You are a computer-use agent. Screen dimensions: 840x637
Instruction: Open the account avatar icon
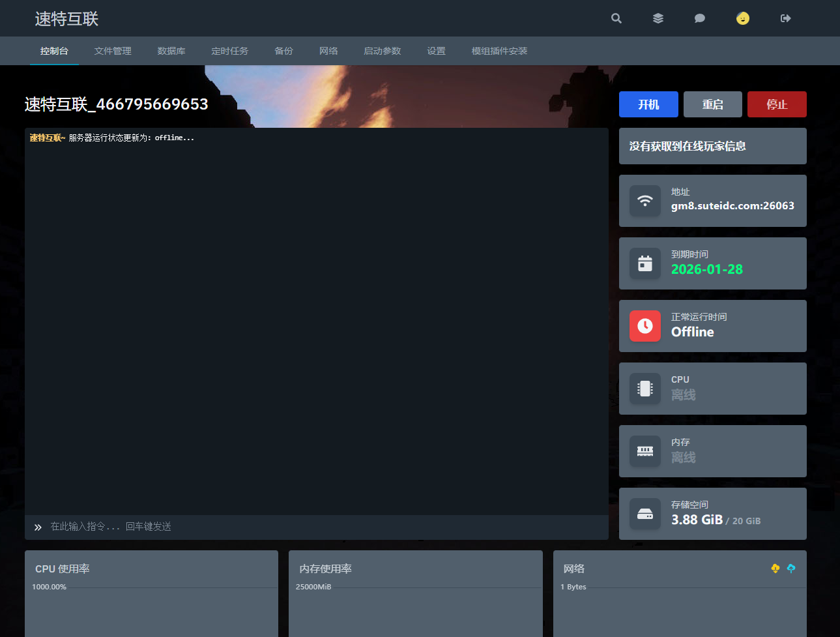coord(743,18)
